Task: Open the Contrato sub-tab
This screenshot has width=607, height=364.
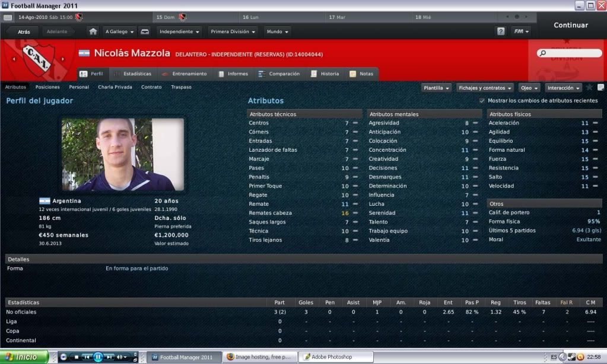Action: [x=151, y=87]
